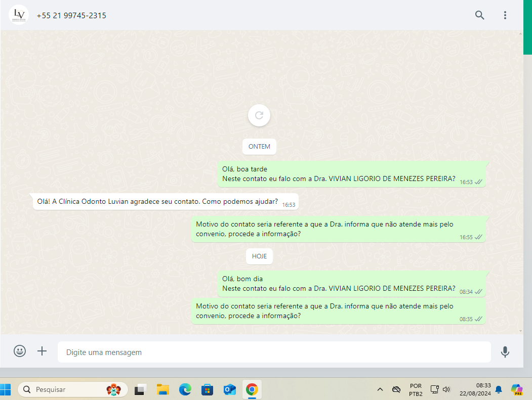Focus the 'Digite uma mensagem' input field
The width and height of the screenshot is (532, 400).
[274, 352]
